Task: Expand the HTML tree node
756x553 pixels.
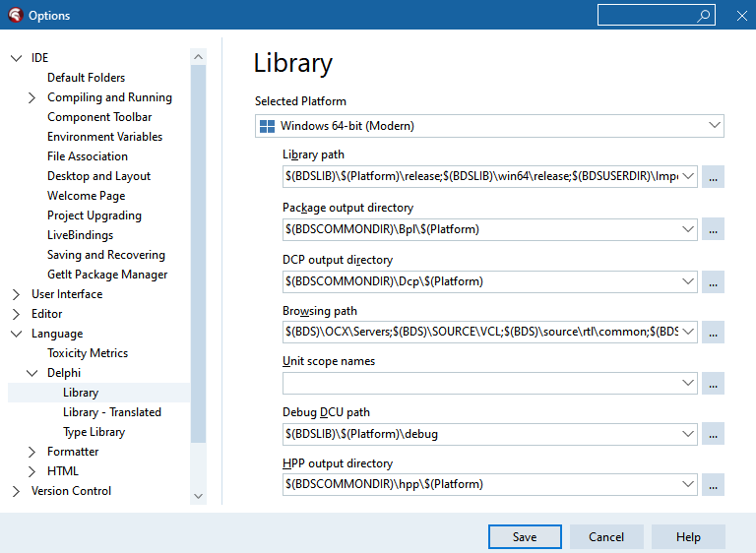Action: click(x=31, y=471)
